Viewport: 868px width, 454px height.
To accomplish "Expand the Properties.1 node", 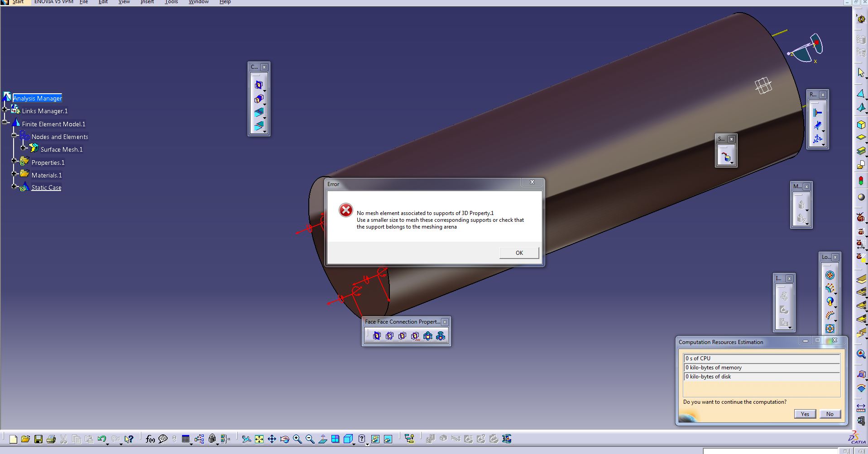I will (x=14, y=161).
